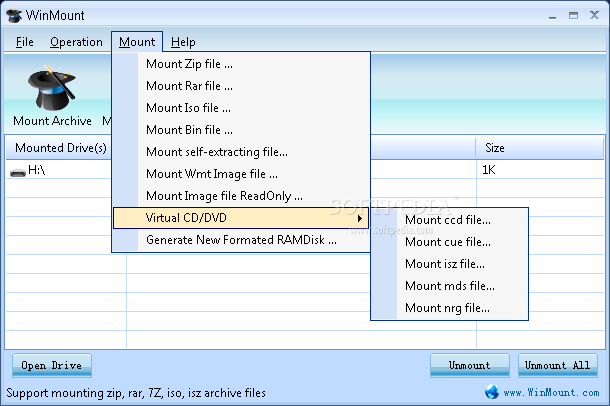Open the Operation menu
Viewport: 610px width, 406px height.
click(76, 42)
